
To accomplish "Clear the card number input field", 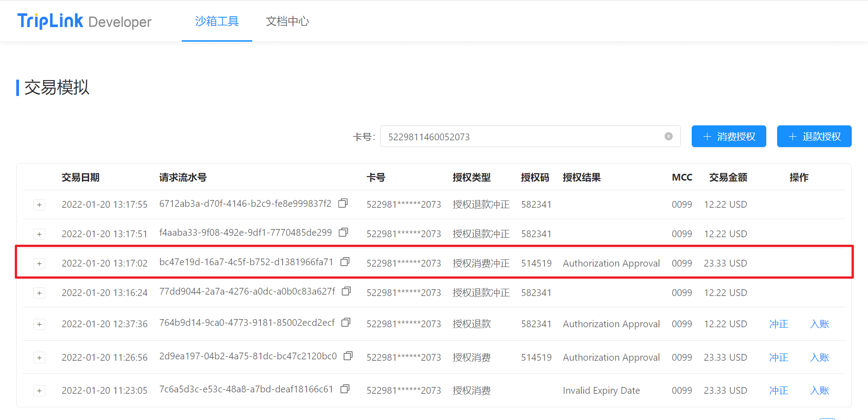I will coord(668,137).
